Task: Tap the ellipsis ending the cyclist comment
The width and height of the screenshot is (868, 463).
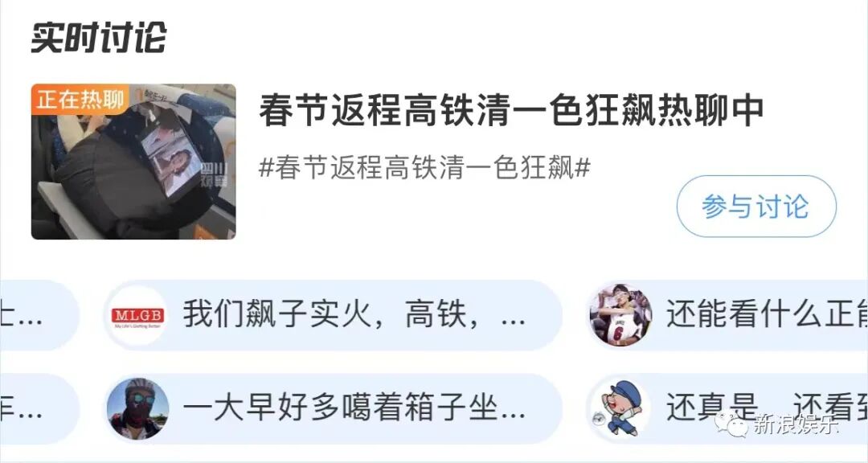Action: pos(513,414)
